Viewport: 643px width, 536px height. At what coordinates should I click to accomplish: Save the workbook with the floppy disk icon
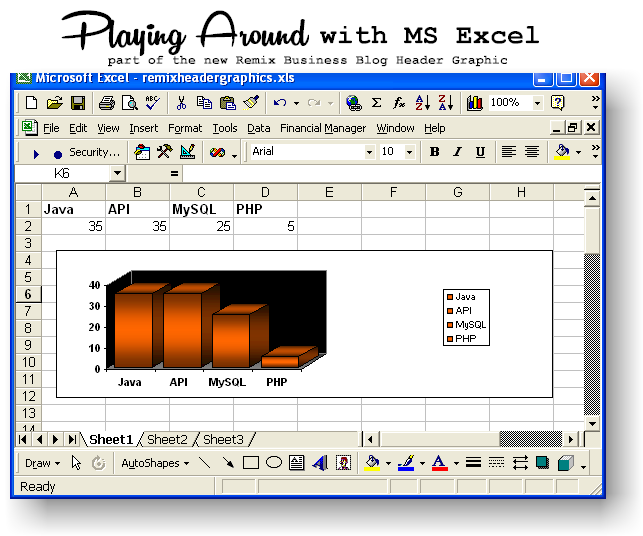pos(78,103)
